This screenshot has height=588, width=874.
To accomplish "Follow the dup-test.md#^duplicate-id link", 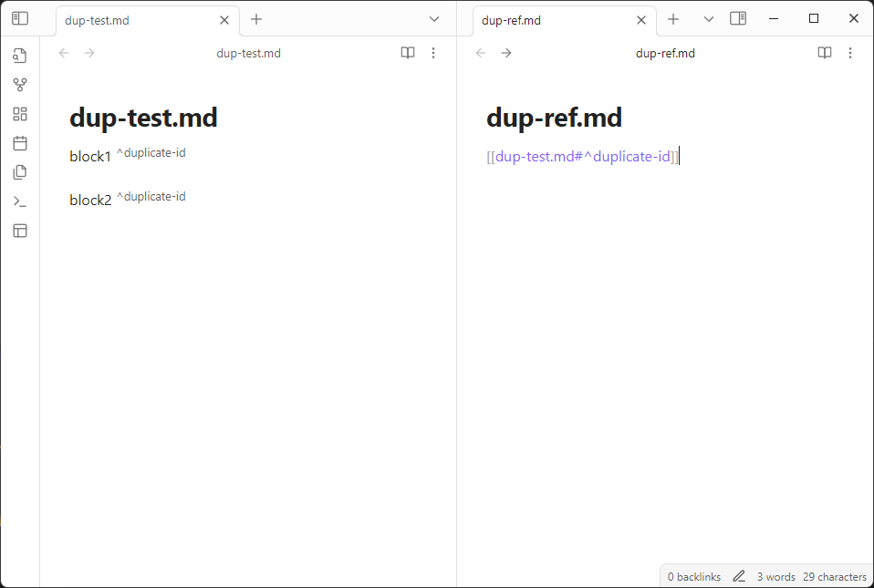I will 582,156.
